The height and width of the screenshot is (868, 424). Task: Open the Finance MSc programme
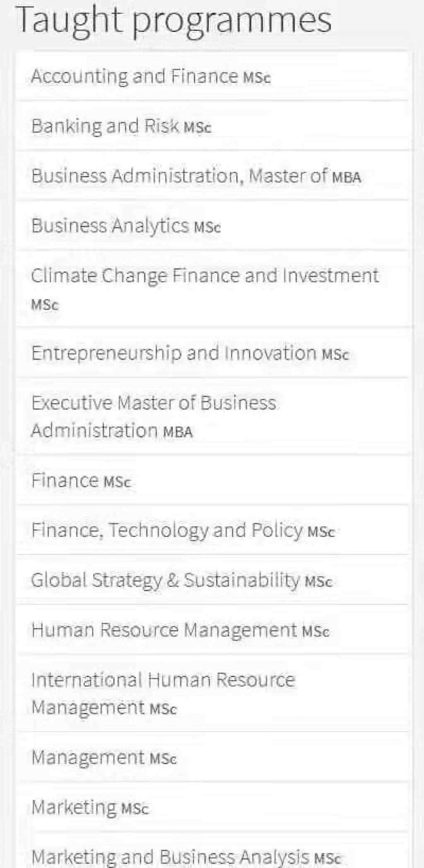point(212,480)
